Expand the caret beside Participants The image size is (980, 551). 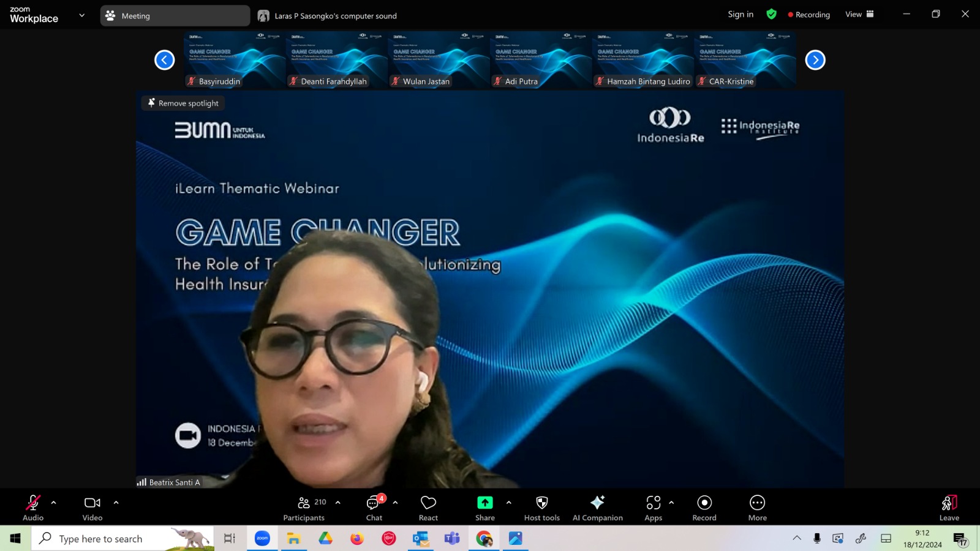pyautogui.click(x=338, y=503)
